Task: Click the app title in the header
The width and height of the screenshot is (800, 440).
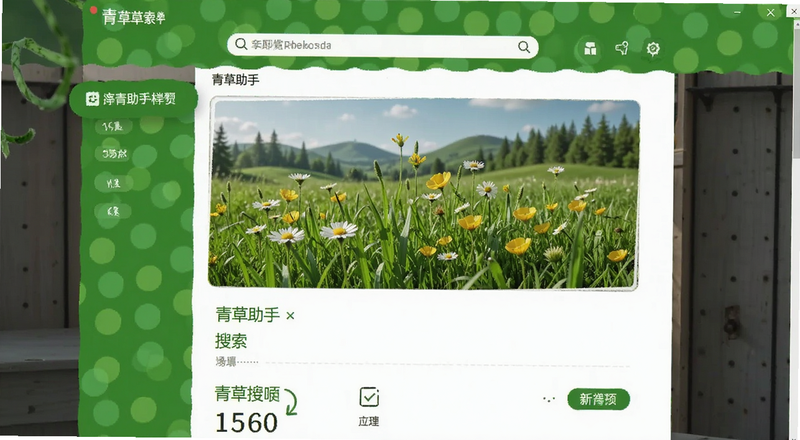Action: pos(134,17)
